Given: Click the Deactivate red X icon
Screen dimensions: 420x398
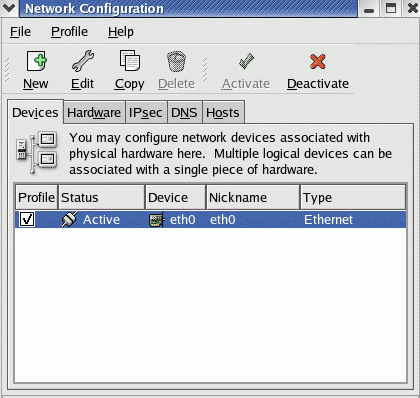Looking at the screenshot, I should tap(318, 61).
